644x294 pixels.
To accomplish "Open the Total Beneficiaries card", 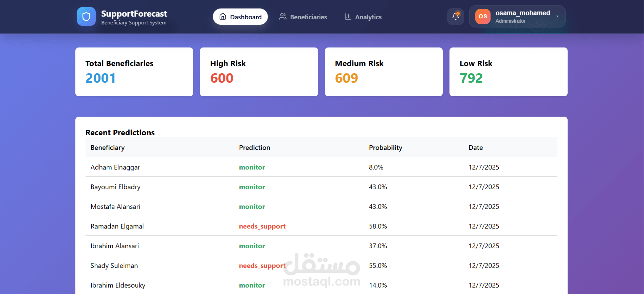I will 134,72.
